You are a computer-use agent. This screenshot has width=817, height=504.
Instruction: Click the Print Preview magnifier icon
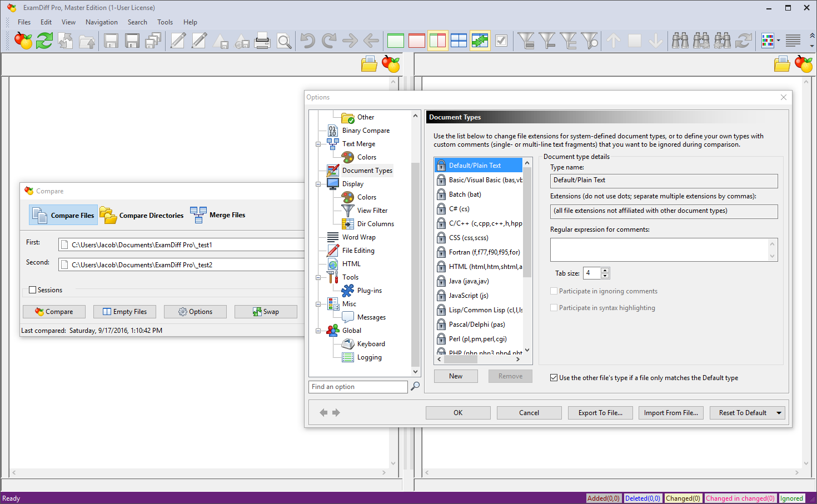tap(284, 41)
